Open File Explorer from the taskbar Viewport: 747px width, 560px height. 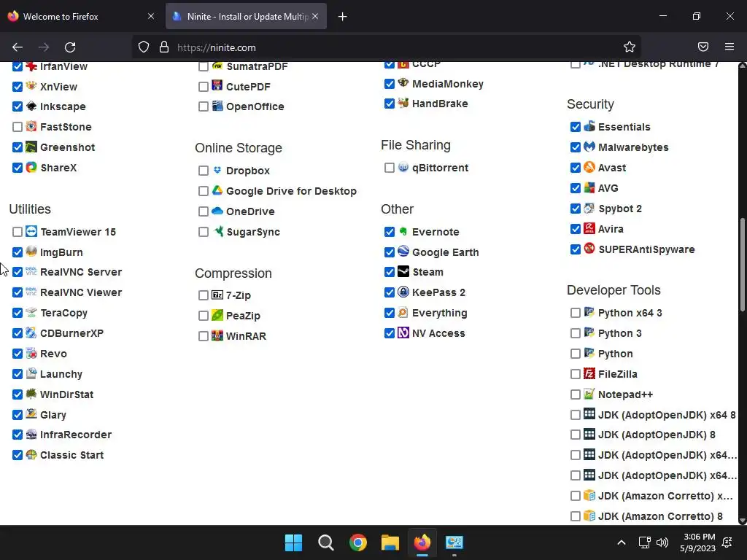[x=390, y=542]
